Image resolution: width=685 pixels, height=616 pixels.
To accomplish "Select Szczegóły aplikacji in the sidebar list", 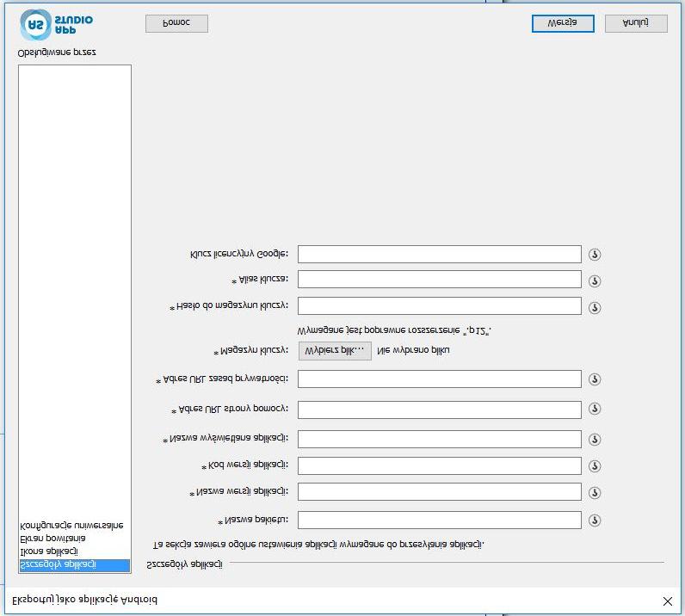I will point(75,565).
